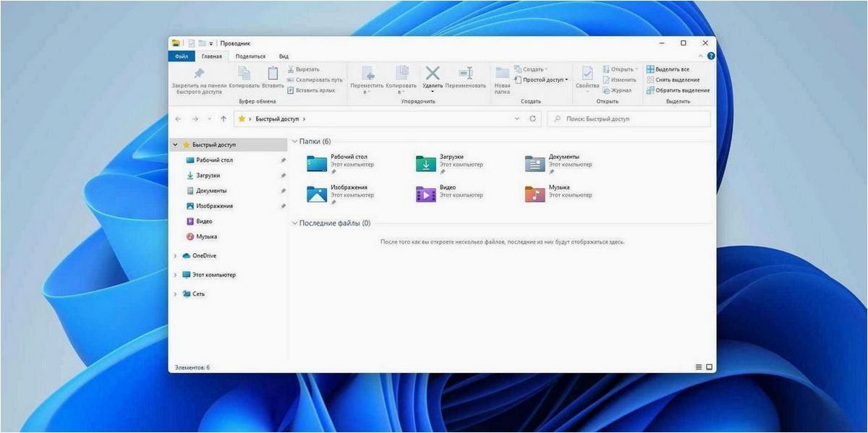This screenshot has height=433, width=868.
Task: Click the Элементов: 6 status text
Action: point(192,367)
